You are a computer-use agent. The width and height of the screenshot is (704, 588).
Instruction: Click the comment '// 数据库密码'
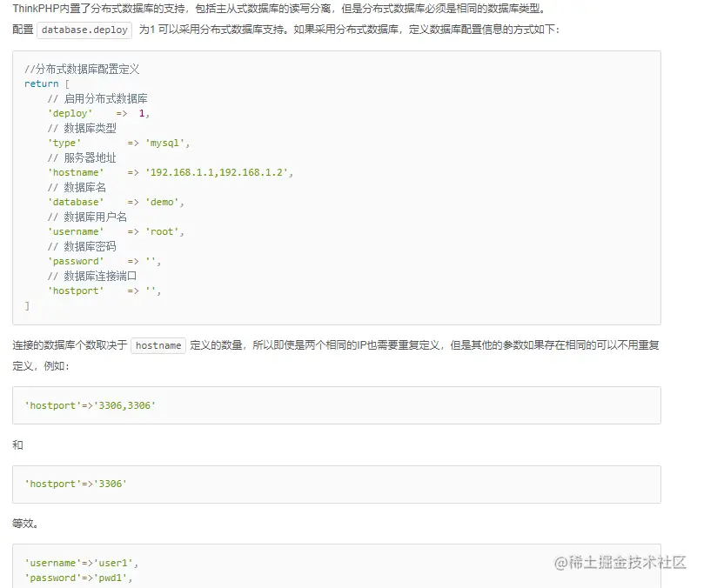point(82,246)
